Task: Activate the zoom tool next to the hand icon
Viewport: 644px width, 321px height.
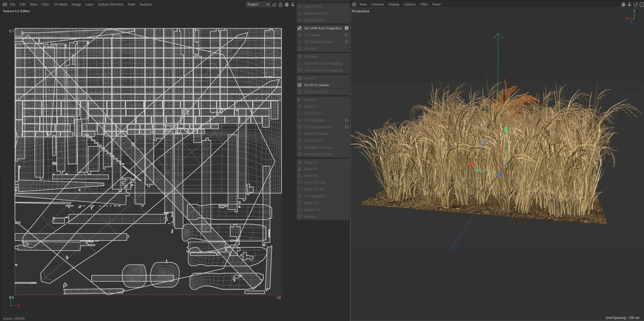Action: click(x=292, y=4)
